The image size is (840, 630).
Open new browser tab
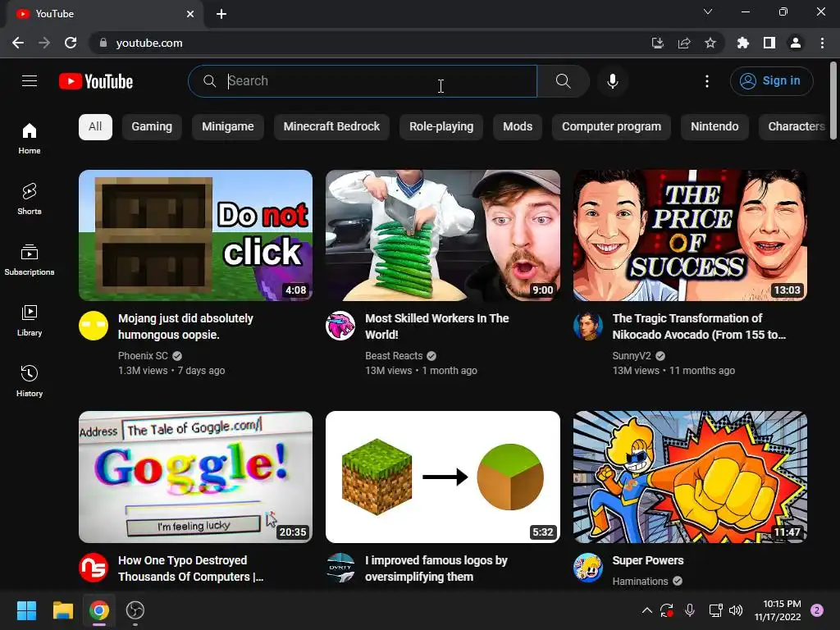[221, 14]
